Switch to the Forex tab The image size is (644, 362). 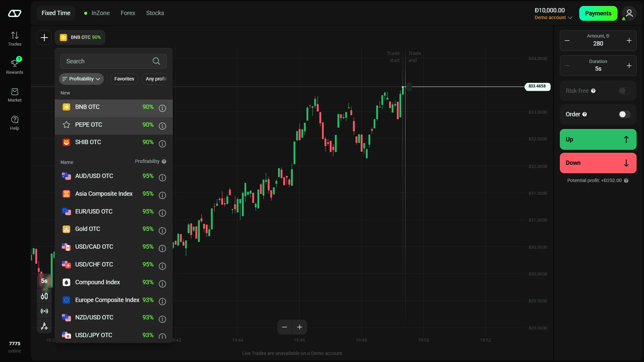click(x=128, y=13)
